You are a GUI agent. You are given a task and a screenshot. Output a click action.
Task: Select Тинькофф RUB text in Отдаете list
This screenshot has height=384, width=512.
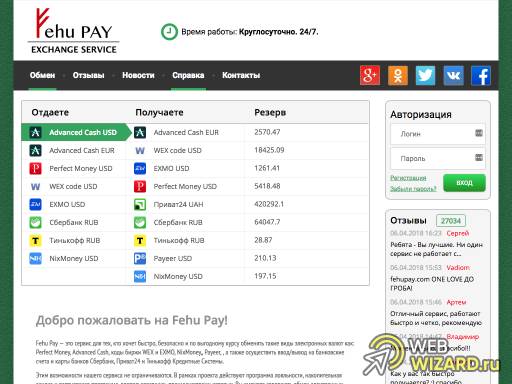(x=75, y=240)
